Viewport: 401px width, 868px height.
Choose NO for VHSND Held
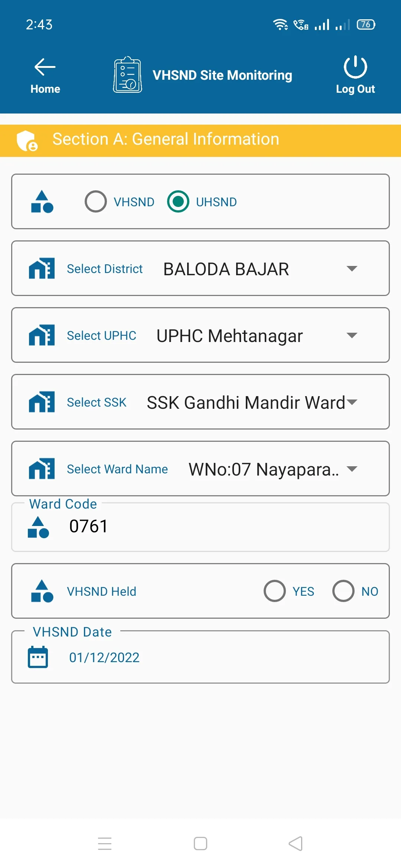click(343, 591)
